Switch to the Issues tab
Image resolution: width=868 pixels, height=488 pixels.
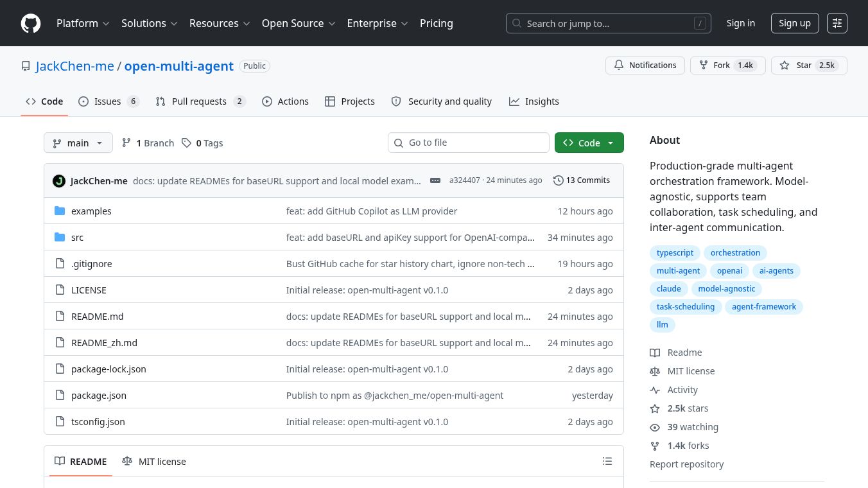[108, 101]
